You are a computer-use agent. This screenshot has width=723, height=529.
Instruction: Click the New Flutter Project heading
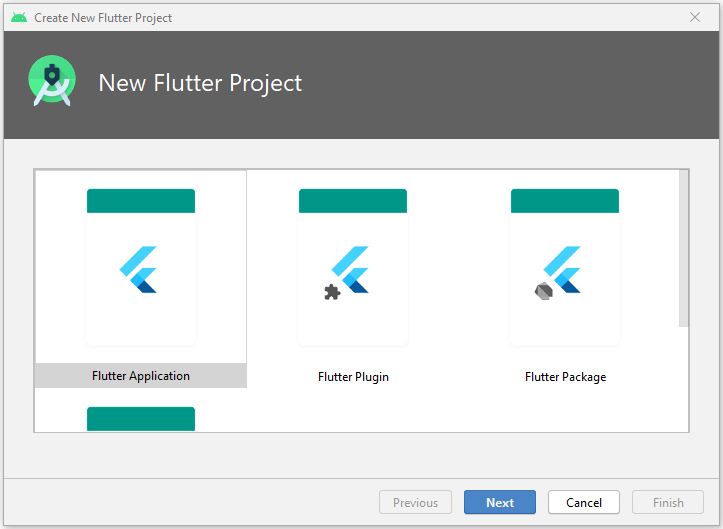[200, 83]
